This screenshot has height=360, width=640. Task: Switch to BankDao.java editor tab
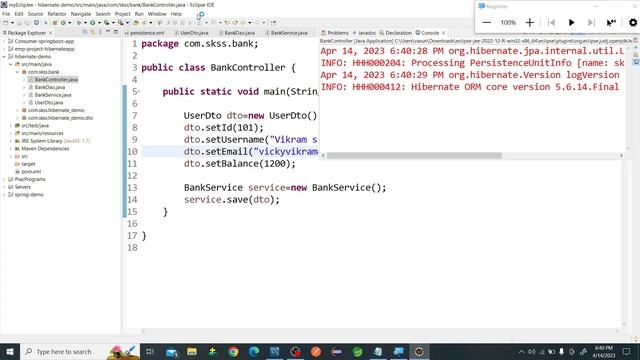pyautogui.click(x=237, y=33)
